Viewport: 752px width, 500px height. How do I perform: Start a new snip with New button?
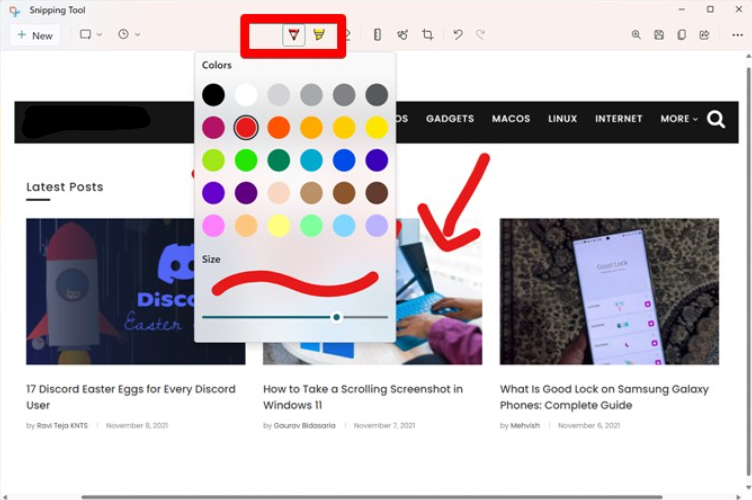click(x=35, y=35)
